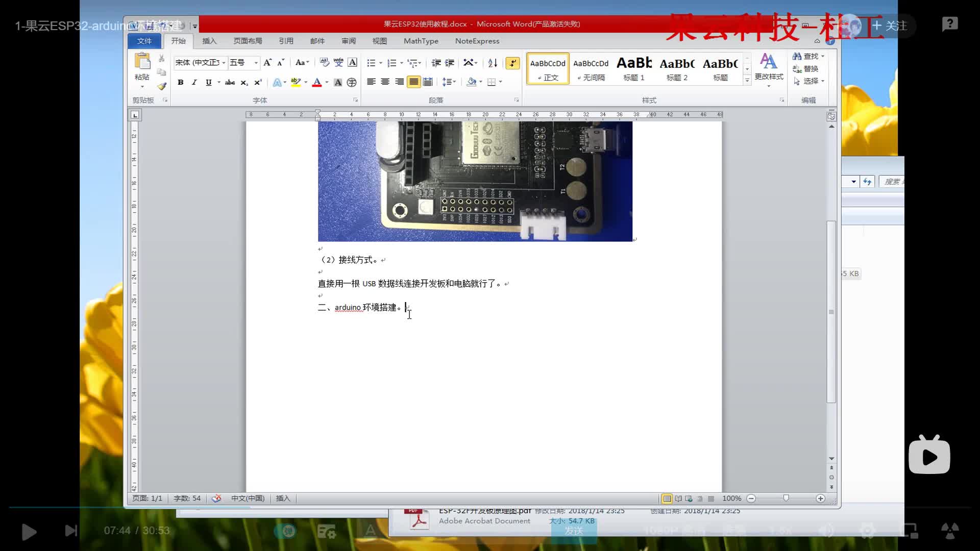The height and width of the screenshot is (551, 980).
Task: Open the Borders dropdown arrow
Action: point(501,82)
